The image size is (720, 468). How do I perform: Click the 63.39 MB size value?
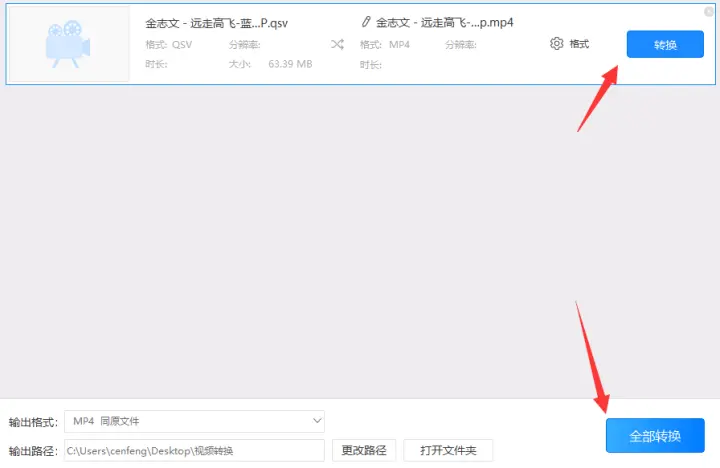(x=290, y=64)
